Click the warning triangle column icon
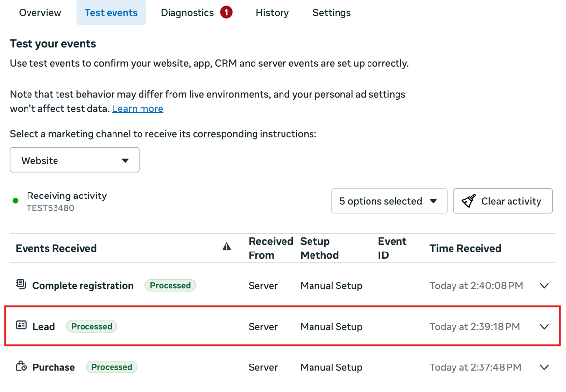Image resolution: width=566 pixels, height=392 pixels. click(x=226, y=247)
